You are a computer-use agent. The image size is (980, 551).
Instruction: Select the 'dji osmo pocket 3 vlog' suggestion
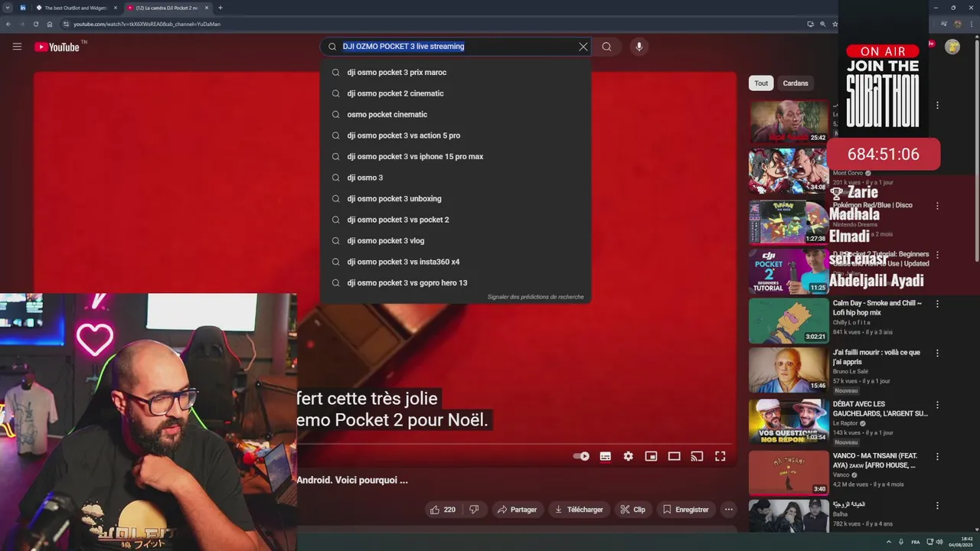coord(456,241)
